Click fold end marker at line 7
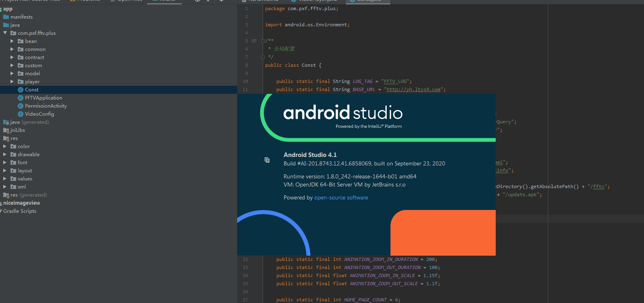 [263, 57]
